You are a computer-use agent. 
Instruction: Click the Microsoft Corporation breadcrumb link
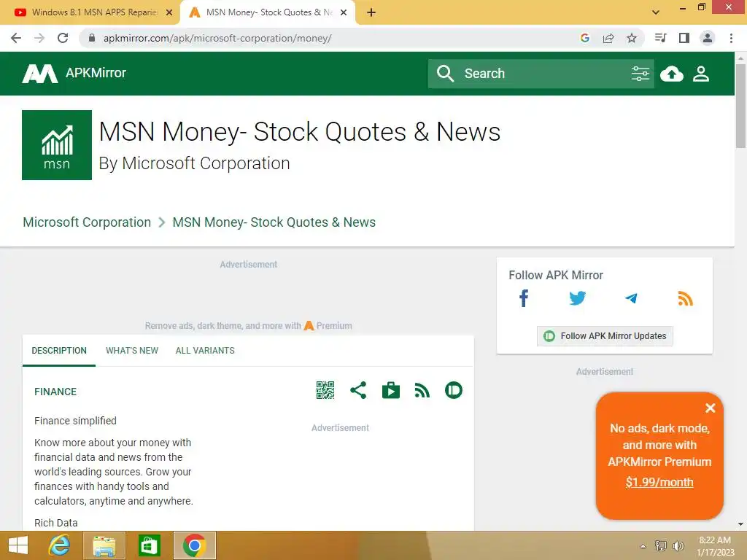pos(87,222)
